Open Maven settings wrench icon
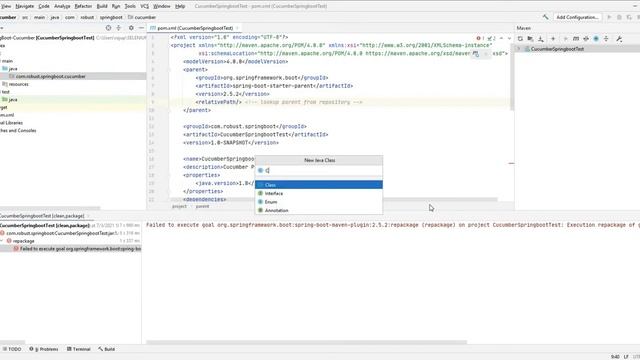640x360 pixels. [619, 39]
